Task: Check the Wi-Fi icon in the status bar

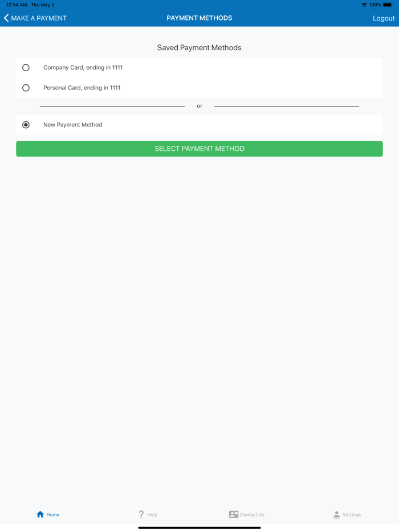Action: (x=365, y=5)
